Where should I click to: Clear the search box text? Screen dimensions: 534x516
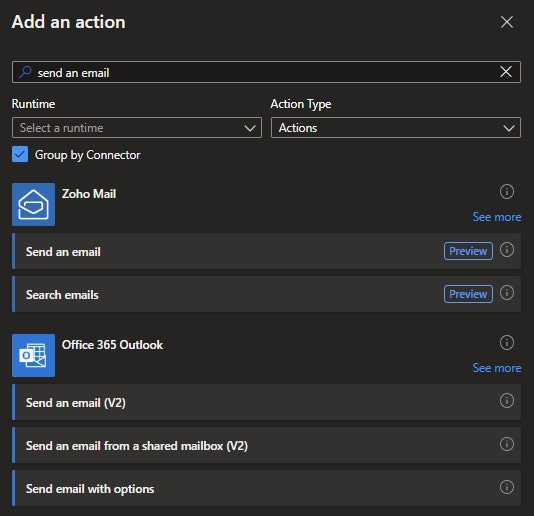[506, 72]
